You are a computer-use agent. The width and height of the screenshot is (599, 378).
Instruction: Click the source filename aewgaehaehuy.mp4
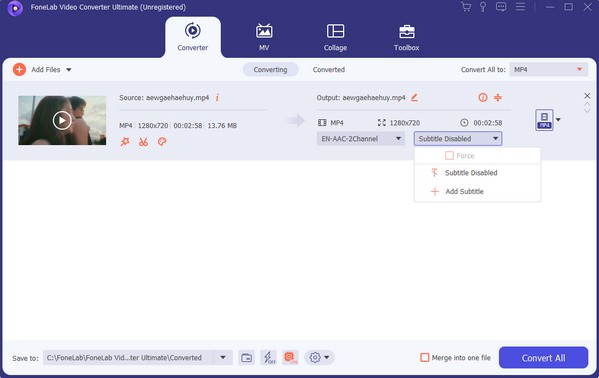pyautogui.click(x=177, y=98)
